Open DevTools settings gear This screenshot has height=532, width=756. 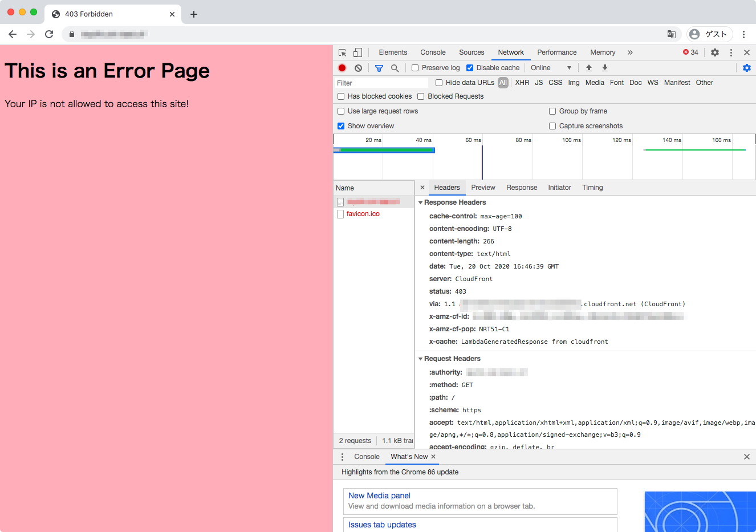pos(714,52)
